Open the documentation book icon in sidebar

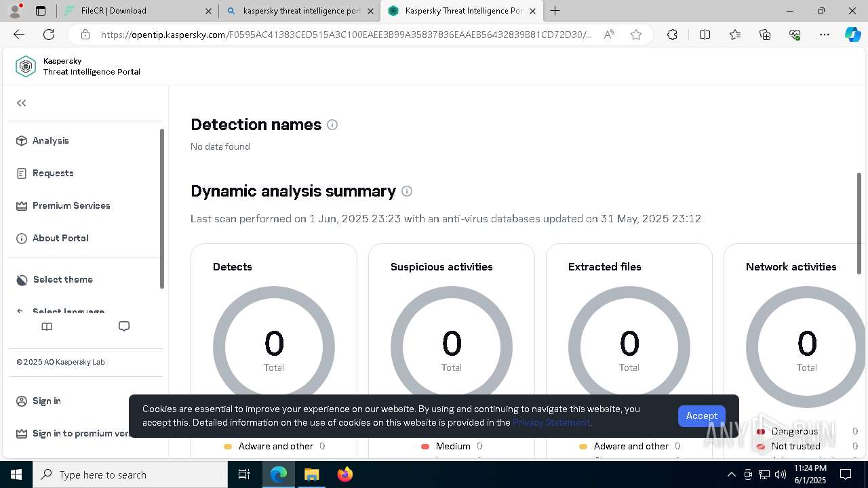(47, 327)
